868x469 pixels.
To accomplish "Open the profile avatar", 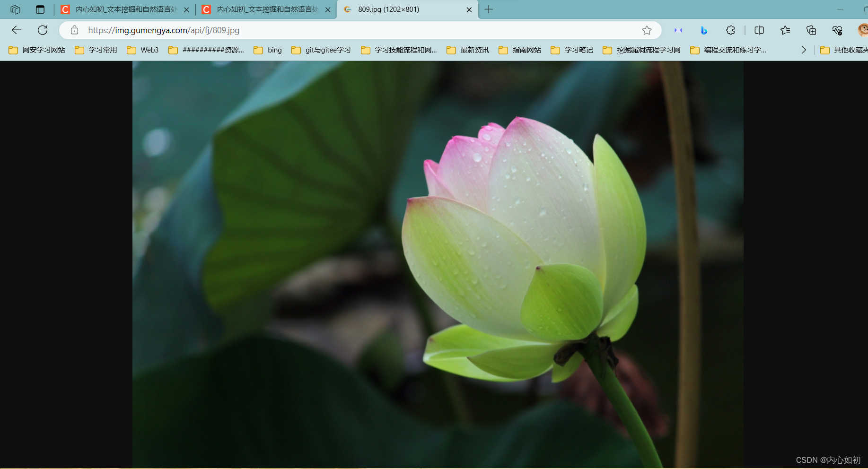I will coord(863,30).
